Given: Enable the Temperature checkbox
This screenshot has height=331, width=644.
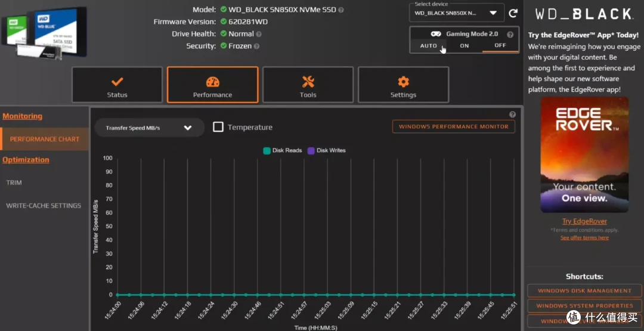Looking at the screenshot, I should (x=218, y=127).
